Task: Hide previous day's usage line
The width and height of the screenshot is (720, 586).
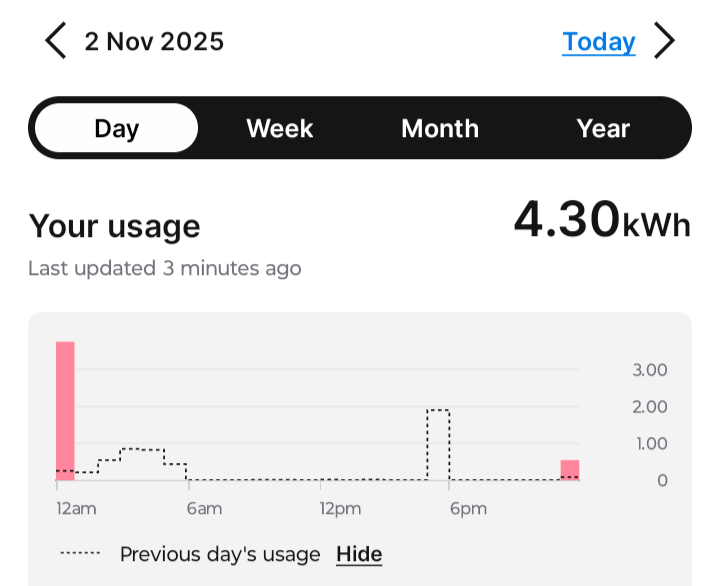Action: pyautogui.click(x=359, y=554)
